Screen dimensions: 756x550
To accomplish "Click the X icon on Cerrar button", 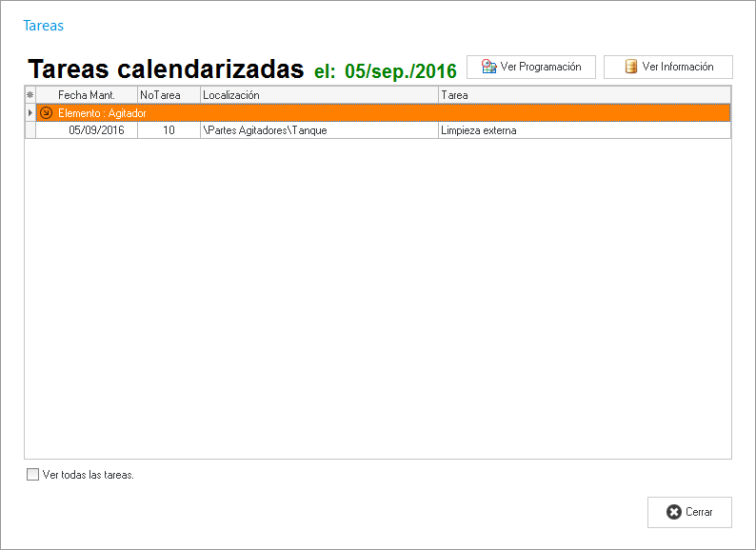I will point(674,512).
